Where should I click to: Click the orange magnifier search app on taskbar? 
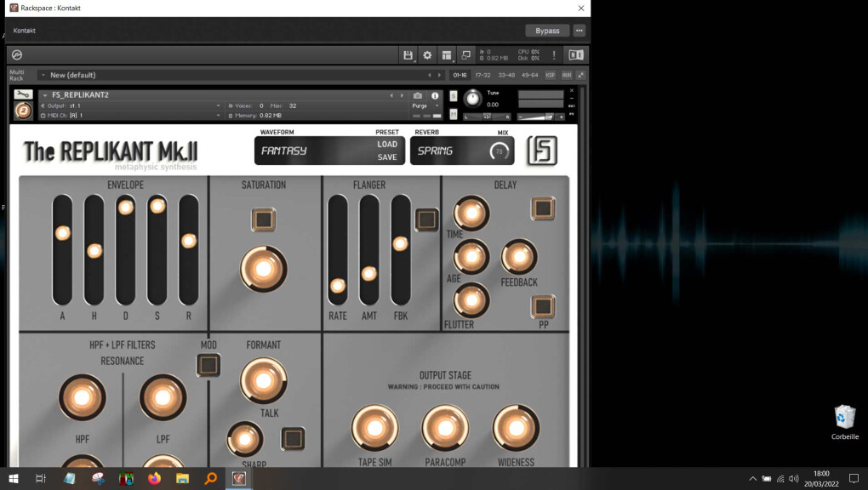point(210,478)
